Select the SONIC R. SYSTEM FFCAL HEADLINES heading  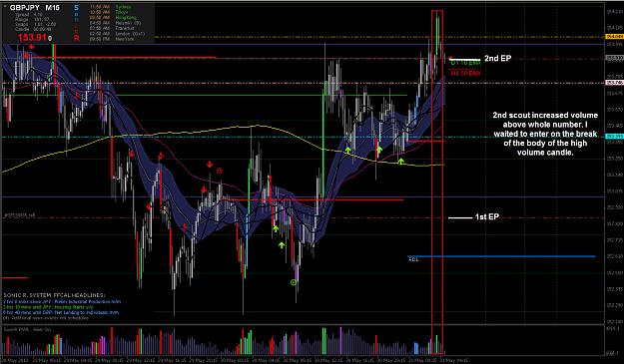click(x=54, y=295)
